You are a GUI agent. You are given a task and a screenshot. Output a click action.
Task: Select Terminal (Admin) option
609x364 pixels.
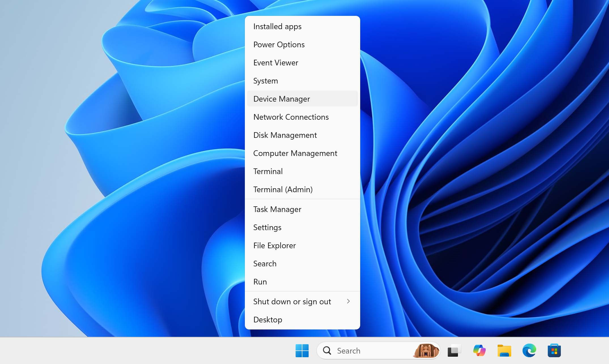click(x=283, y=189)
